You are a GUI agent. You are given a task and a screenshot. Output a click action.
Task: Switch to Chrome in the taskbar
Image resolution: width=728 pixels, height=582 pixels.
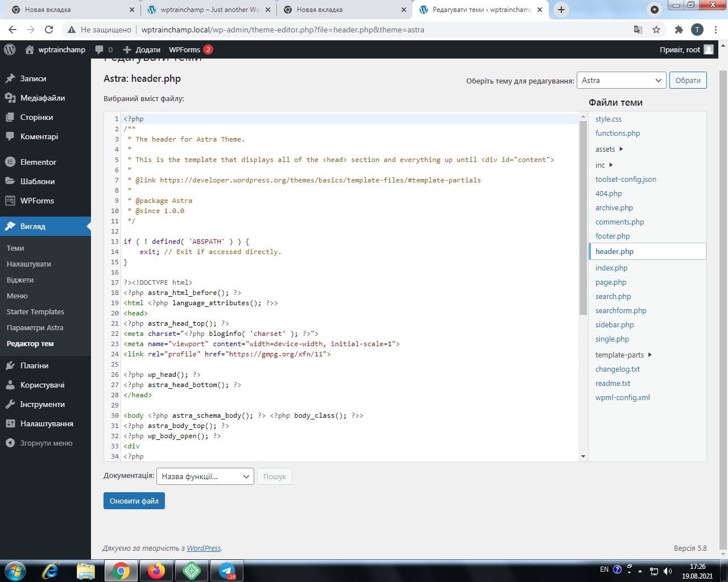tap(121, 571)
